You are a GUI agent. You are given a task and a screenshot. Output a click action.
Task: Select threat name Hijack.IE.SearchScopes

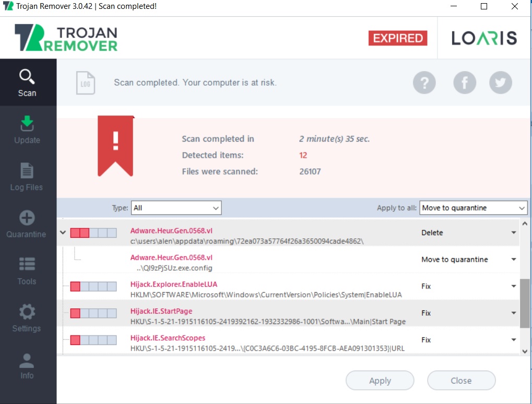coord(168,338)
